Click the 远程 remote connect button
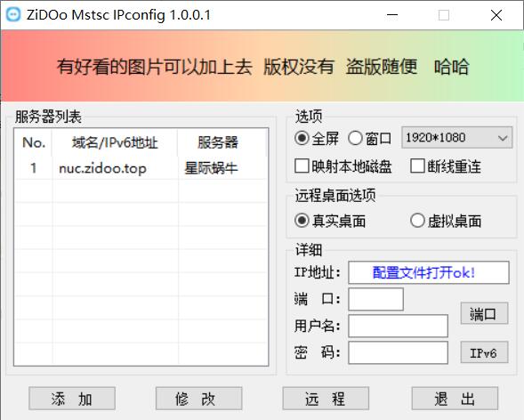The image size is (524, 420). 326,399
